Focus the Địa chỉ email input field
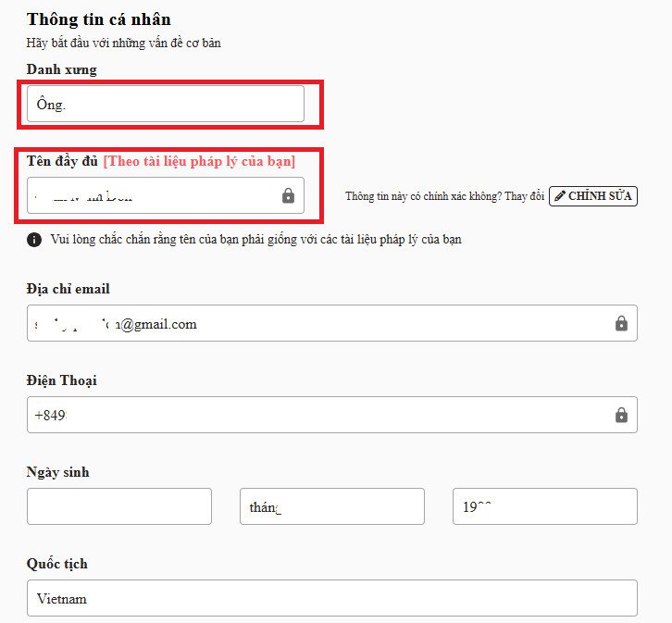This screenshot has height=623, width=672. tap(315, 323)
